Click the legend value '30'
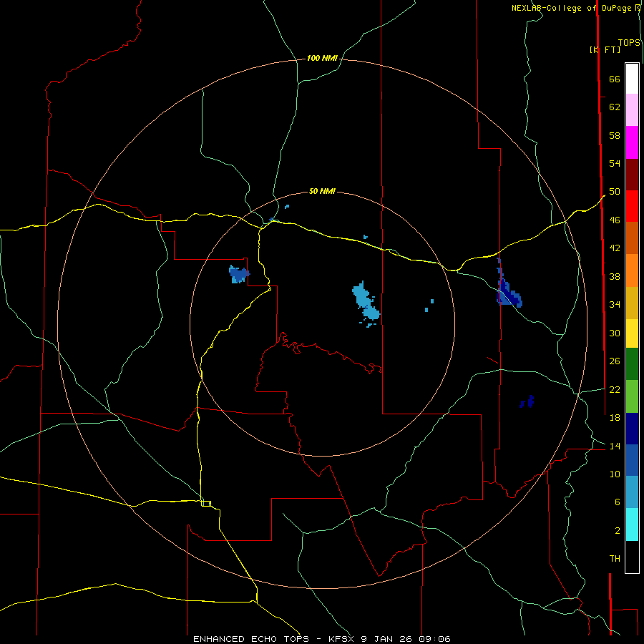644x644 pixels. 615,333
